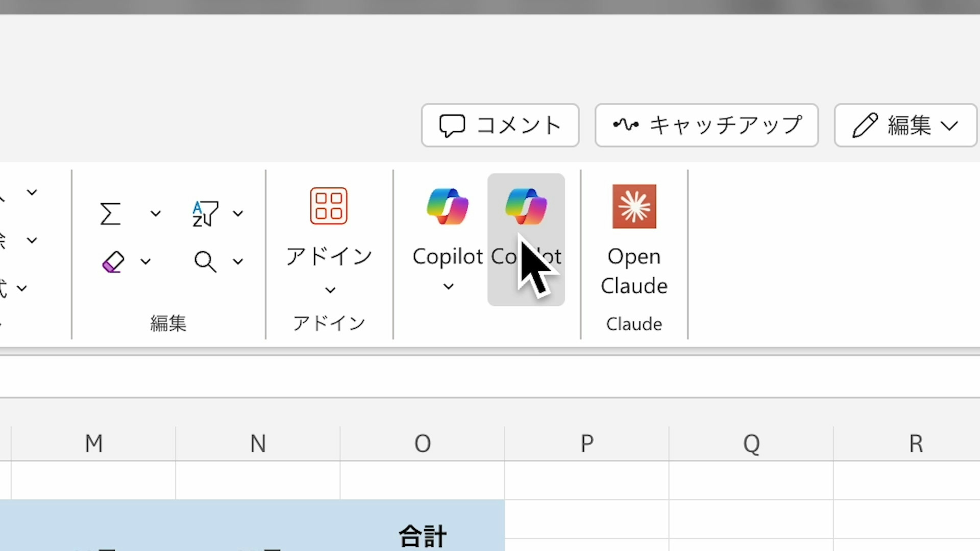
Task: Click the キャッチアップ catch-up button
Action: pyautogui.click(x=706, y=125)
